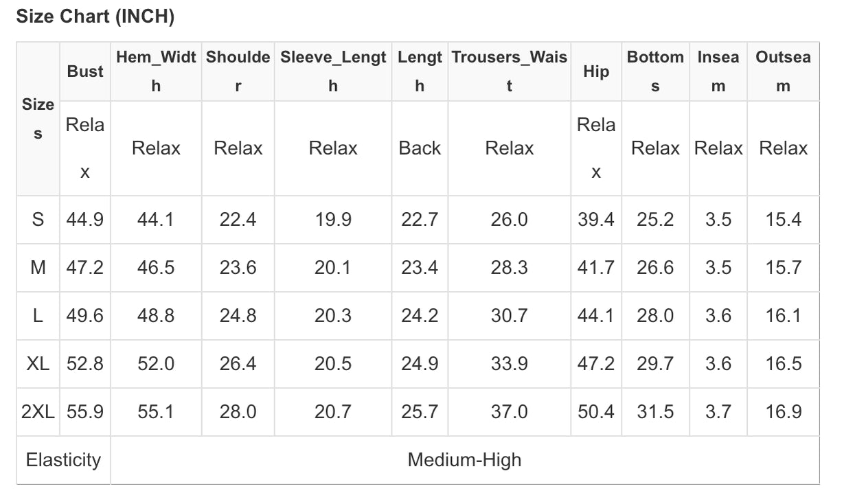The width and height of the screenshot is (844, 504).
Task: Select the Elasticity row label
Action: click(x=63, y=460)
